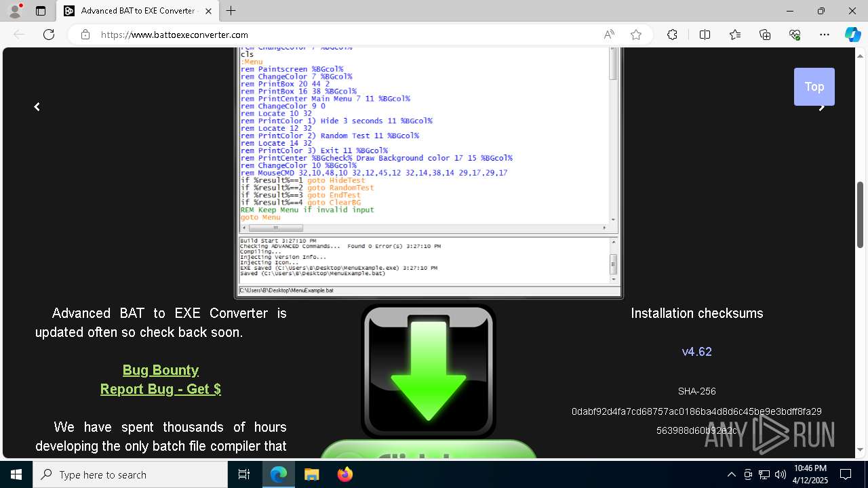Click the green download arrow image
Screen dimensions: 868x488
429,371
